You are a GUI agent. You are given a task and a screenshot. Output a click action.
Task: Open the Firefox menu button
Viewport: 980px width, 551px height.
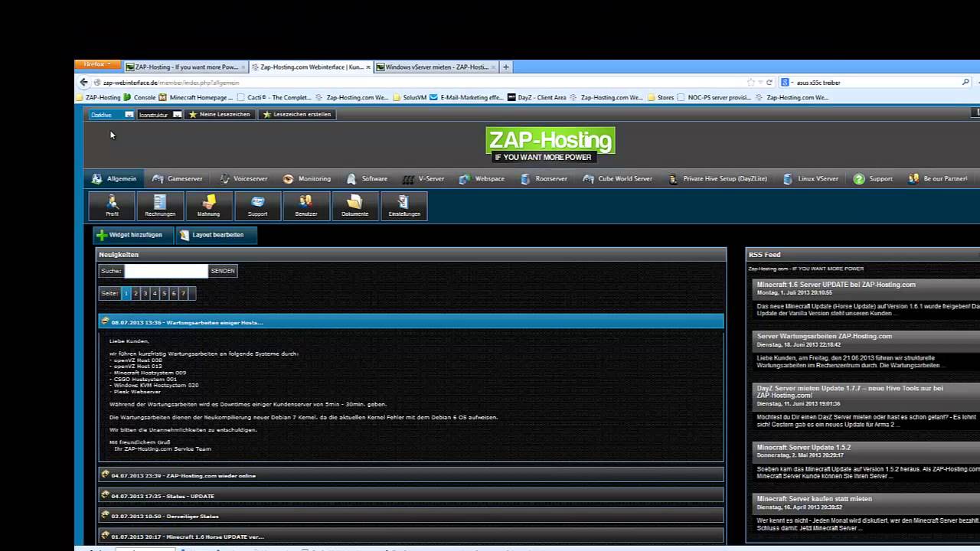(97, 64)
